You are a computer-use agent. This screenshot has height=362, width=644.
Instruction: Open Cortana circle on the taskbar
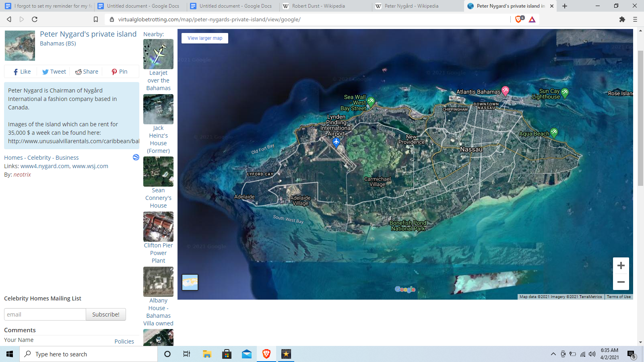167,354
